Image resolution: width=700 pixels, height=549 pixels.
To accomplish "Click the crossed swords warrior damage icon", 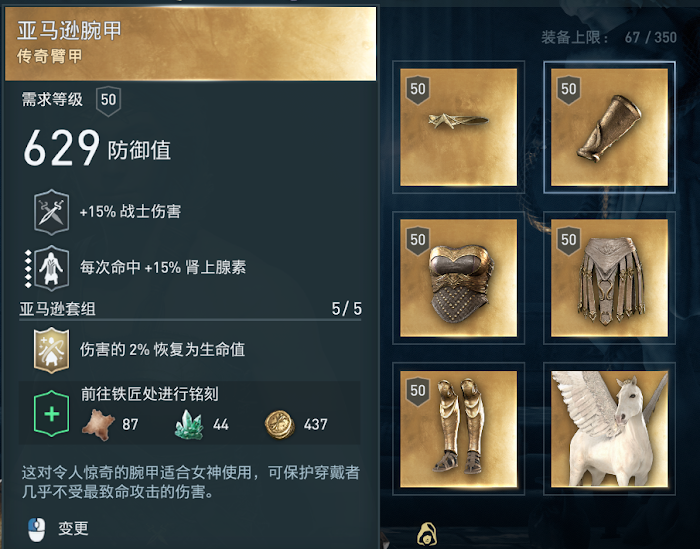I will [51, 212].
